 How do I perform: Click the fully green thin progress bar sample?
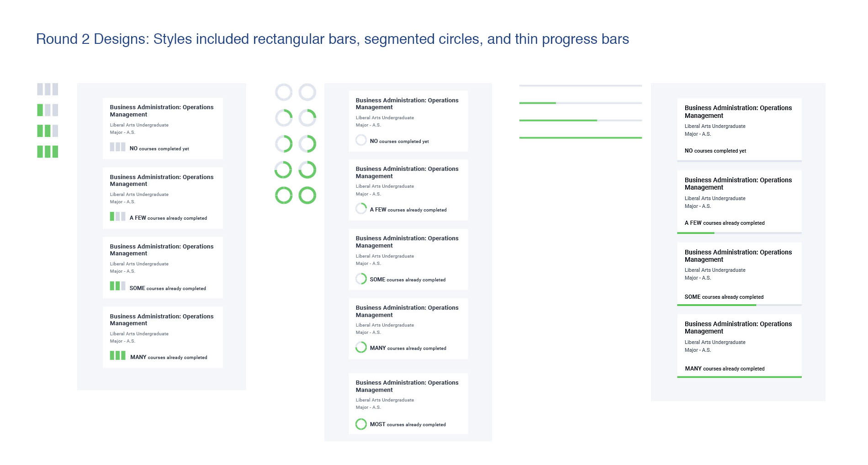581,137
